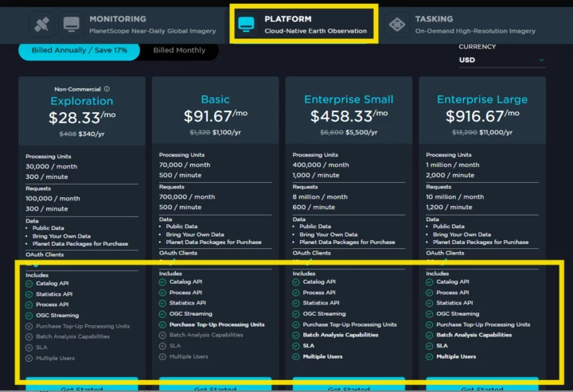Choose Billed Annually / Save 17%
The image size is (573, 392).
click(80, 50)
